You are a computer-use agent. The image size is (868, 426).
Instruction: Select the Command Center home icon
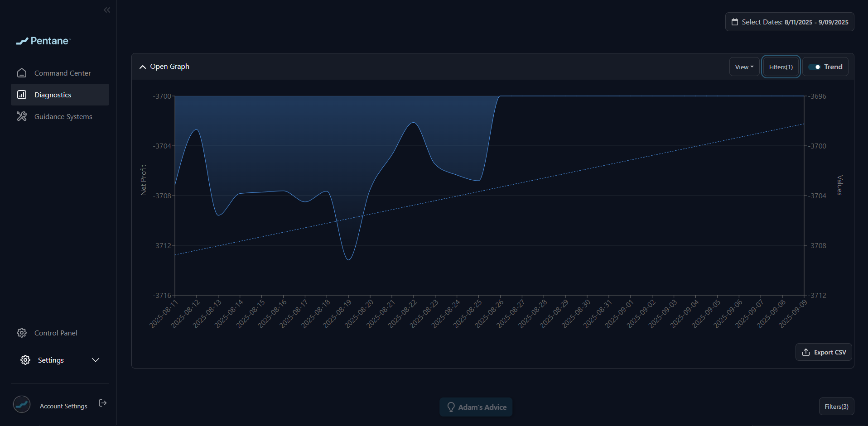[x=22, y=72]
